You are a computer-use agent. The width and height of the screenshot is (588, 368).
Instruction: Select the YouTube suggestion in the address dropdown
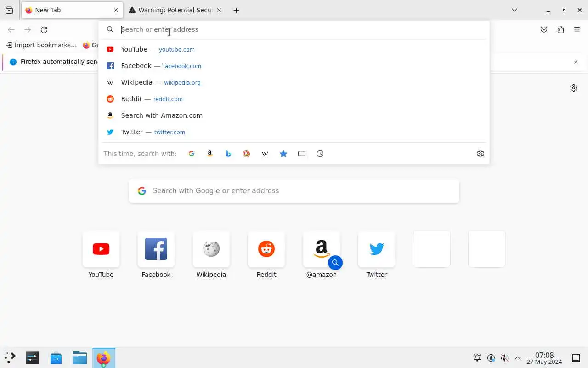294,49
